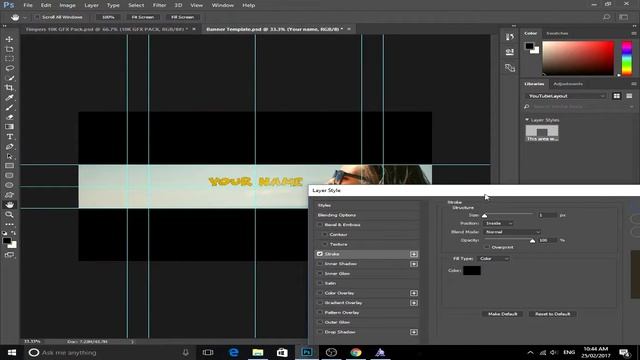Change the screen mode
Viewport: 640px width, 360px height.
tap(9, 255)
